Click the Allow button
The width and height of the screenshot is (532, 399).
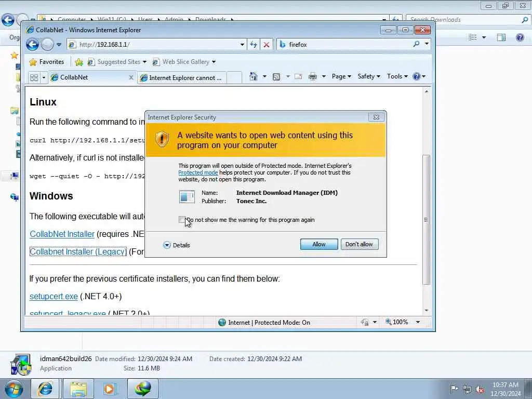click(319, 244)
